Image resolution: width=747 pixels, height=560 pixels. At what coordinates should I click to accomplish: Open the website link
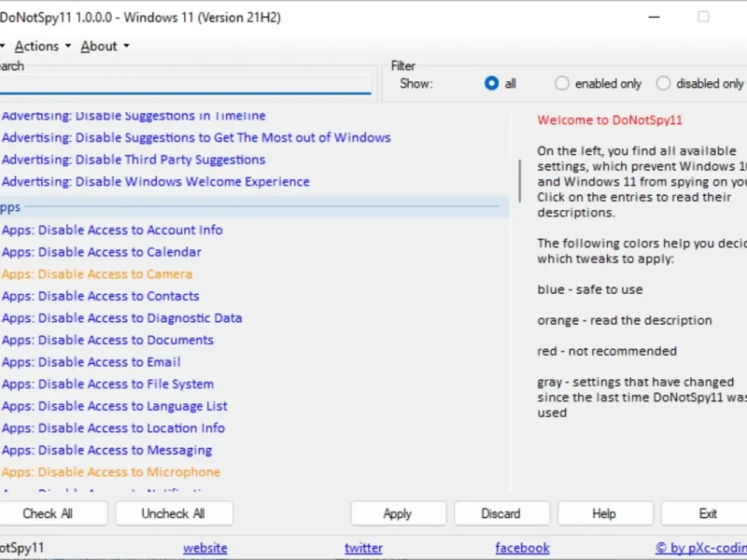tap(205, 548)
